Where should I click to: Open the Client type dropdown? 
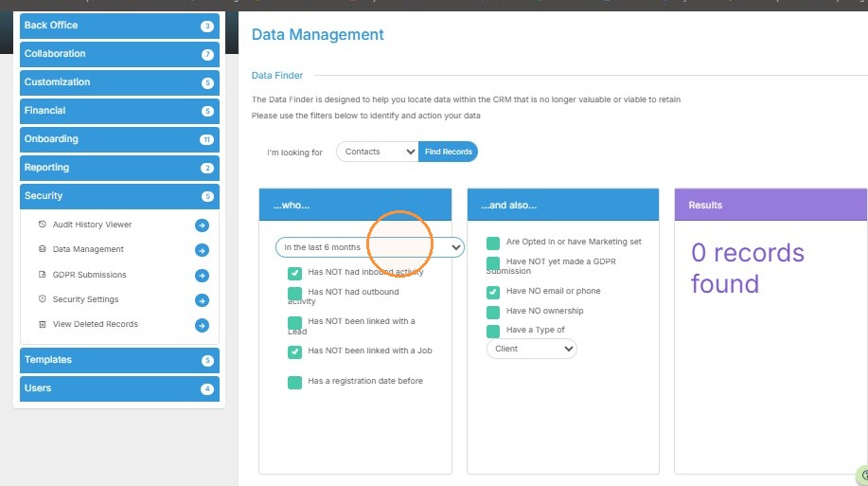pos(531,349)
